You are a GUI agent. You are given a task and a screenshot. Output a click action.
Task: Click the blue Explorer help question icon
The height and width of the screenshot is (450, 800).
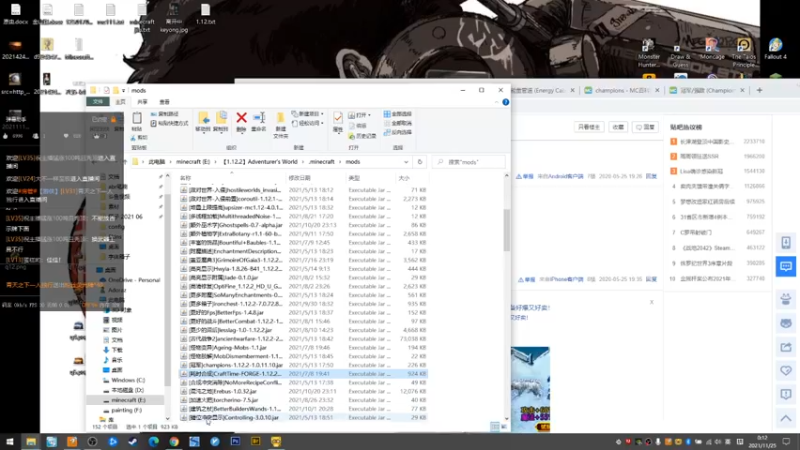pyautogui.click(x=506, y=102)
